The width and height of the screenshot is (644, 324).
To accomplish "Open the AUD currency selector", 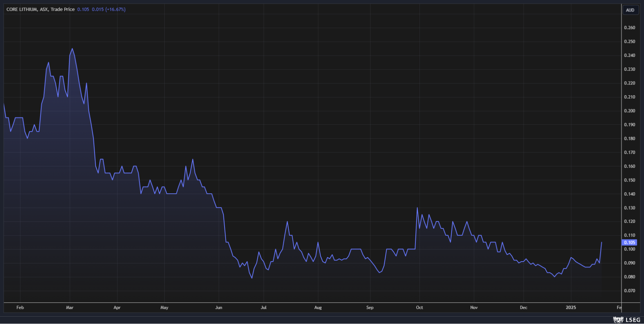I will (x=630, y=10).
